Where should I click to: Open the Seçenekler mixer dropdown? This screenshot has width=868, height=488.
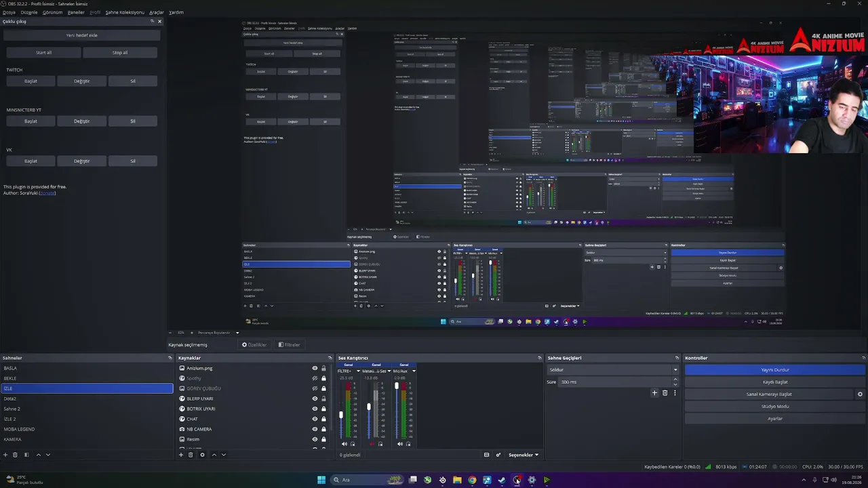tap(524, 455)
